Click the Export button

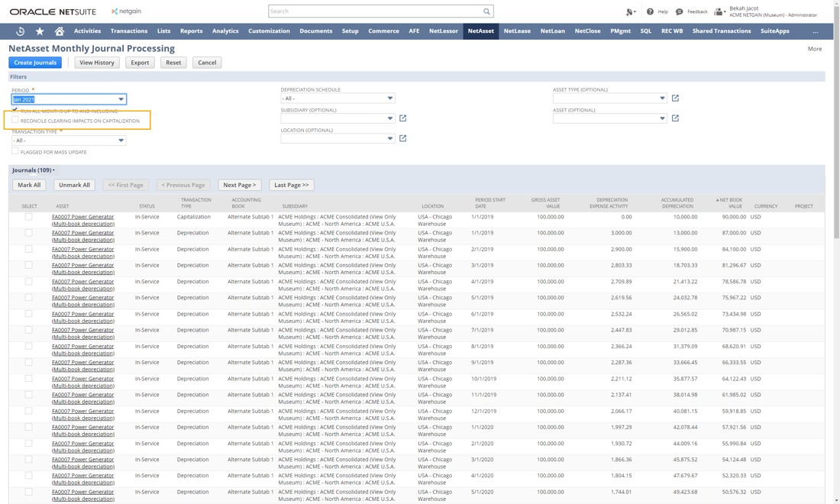[x=140, y=63]
